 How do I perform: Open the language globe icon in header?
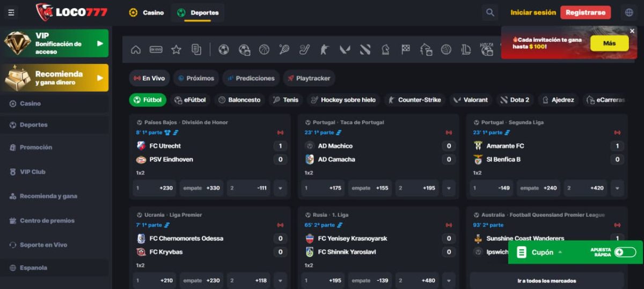point(630,12)
